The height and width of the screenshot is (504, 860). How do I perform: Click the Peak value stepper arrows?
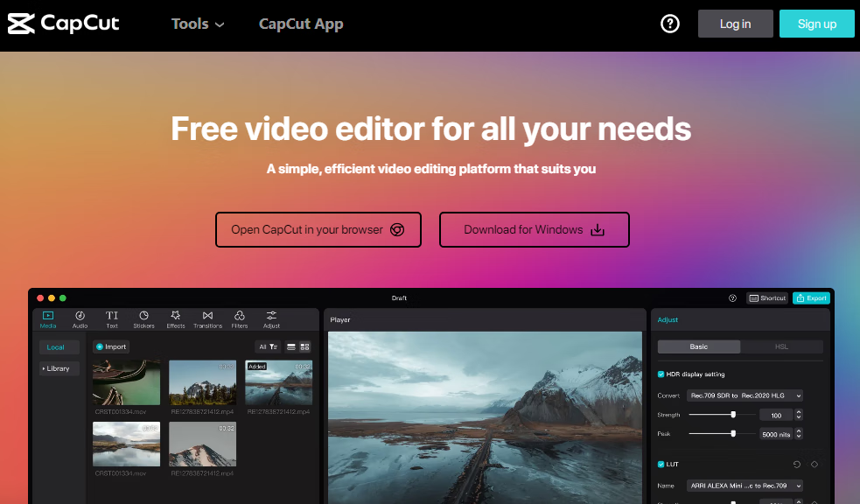coord(799,434)
